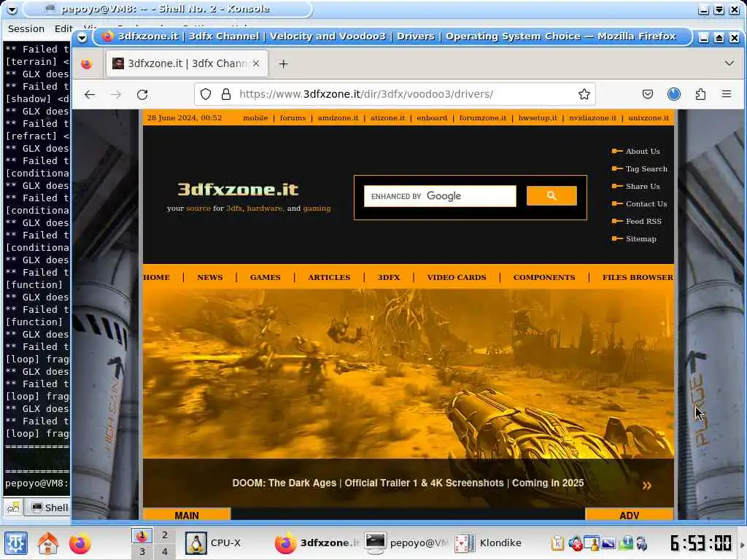747x560 pixels.
Task: Click the network connection tray icon
Action: click(642, 543)
